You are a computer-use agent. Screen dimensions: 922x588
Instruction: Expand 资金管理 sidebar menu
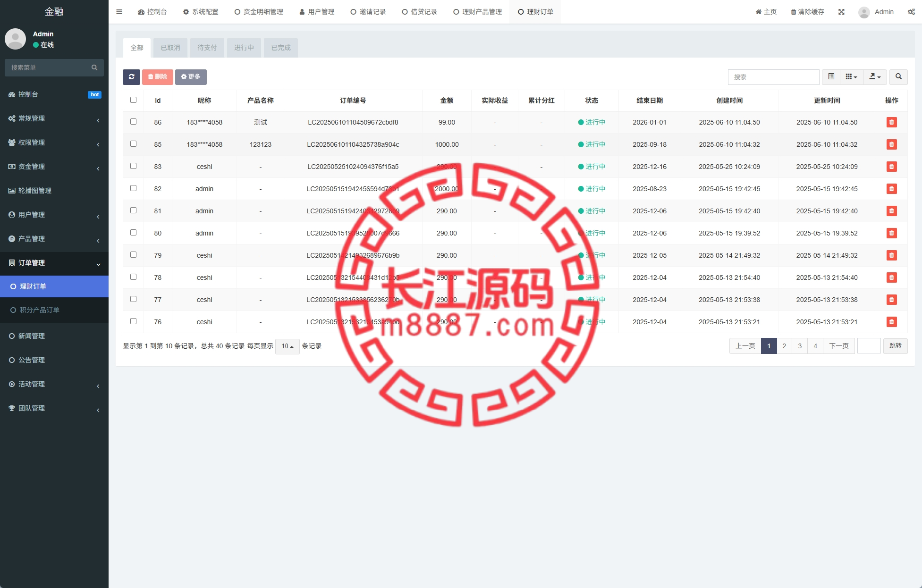pos(54,167)
